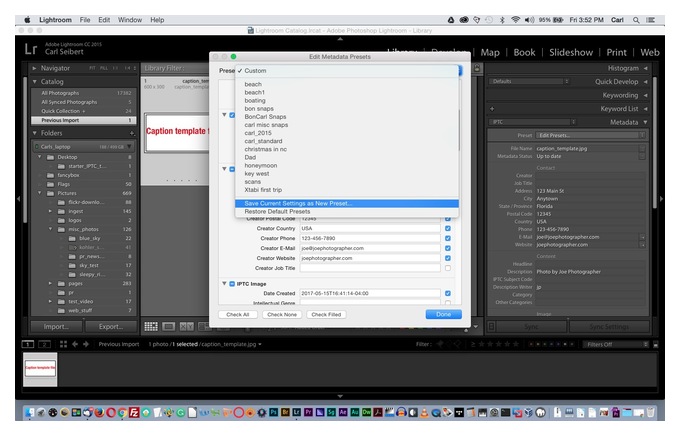This screenshot has width=680, height=436.
Task: Add new folder with plus icon
Action: click(132, 133)
